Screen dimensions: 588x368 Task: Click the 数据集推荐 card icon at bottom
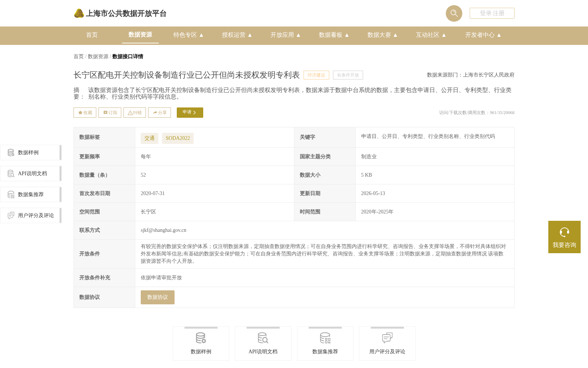[x=325, y=338]
